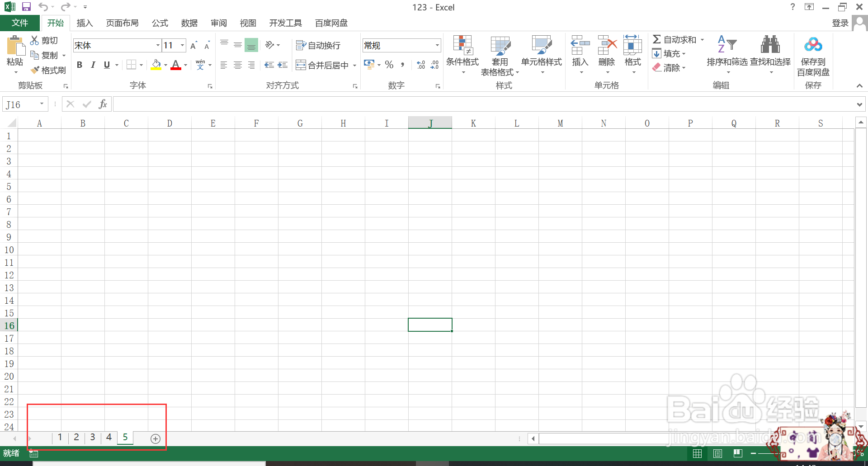868x466 pixels.
Task: Switch to the 公式 (Formulas) tab
Action: tap(160, 23)
